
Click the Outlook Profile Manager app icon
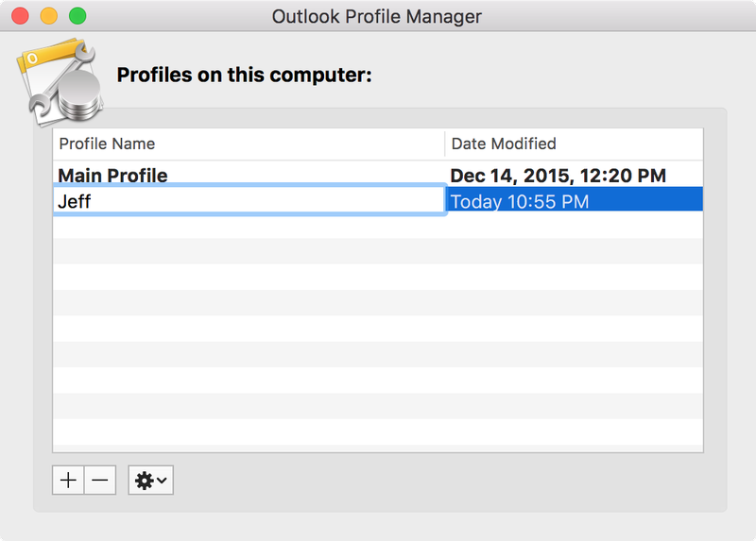(x=60, y=82)
